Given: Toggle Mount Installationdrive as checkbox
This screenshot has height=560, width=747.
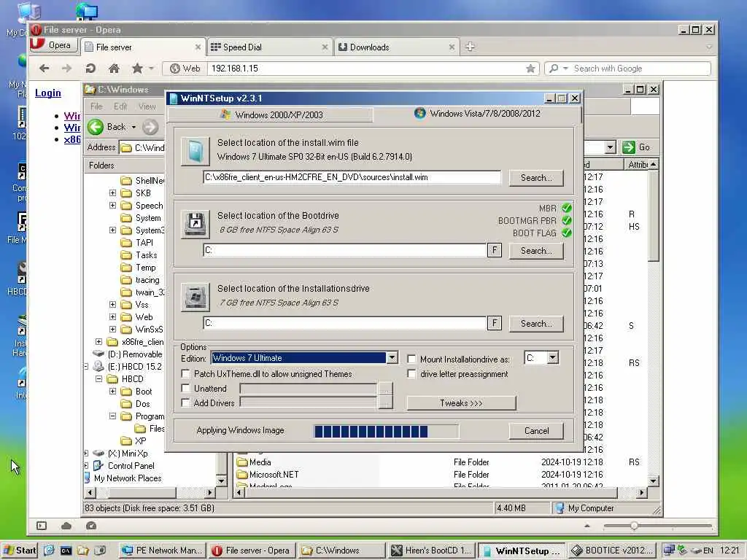Looking at the screenshot, I should pos(411,359).
